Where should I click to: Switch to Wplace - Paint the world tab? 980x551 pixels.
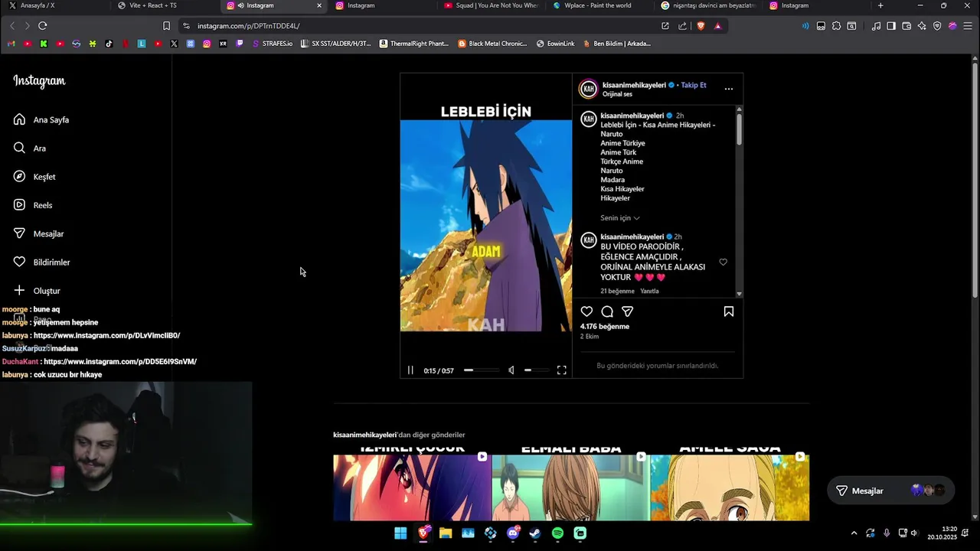pos(601,5)
